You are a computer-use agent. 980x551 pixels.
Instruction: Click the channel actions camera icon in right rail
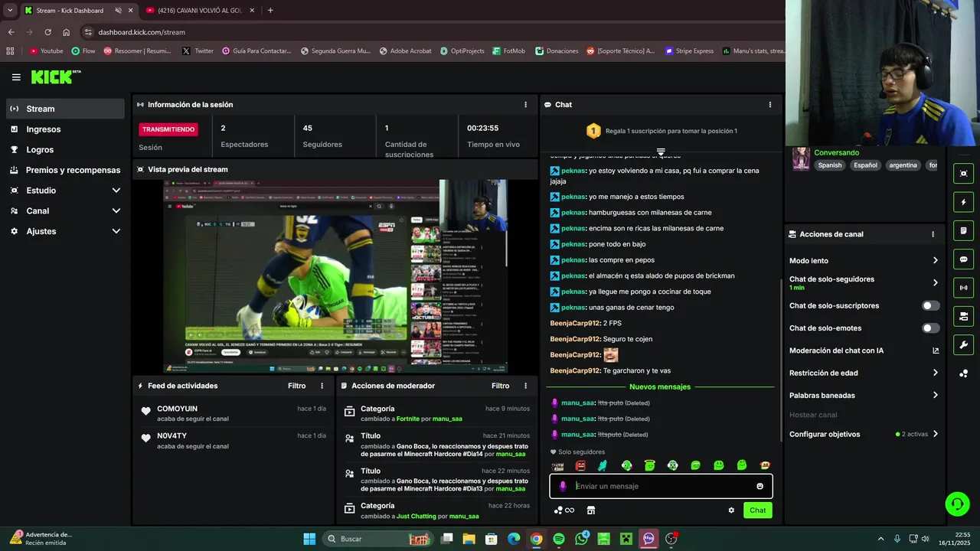click(x=964, y=316)
